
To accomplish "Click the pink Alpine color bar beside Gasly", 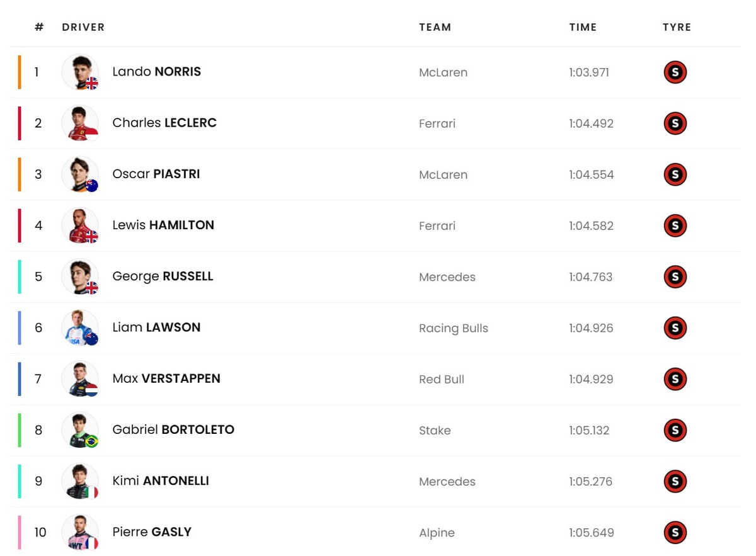I will click(x=20, y=532).
